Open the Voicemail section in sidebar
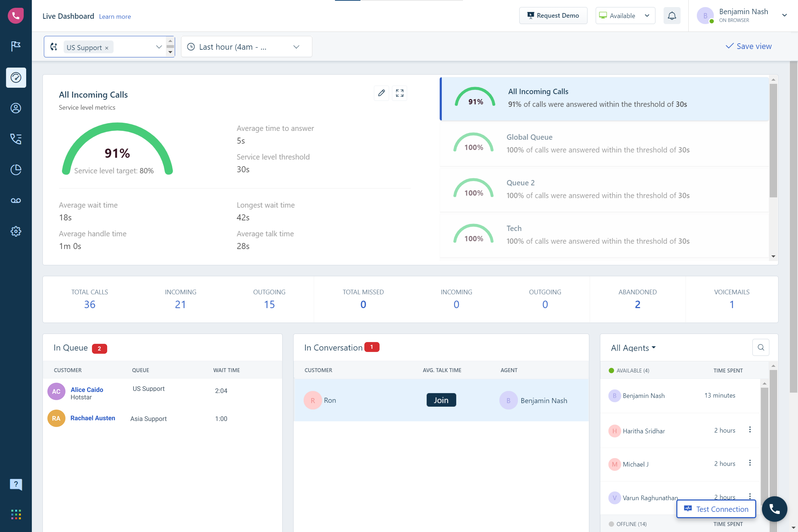 16,200
